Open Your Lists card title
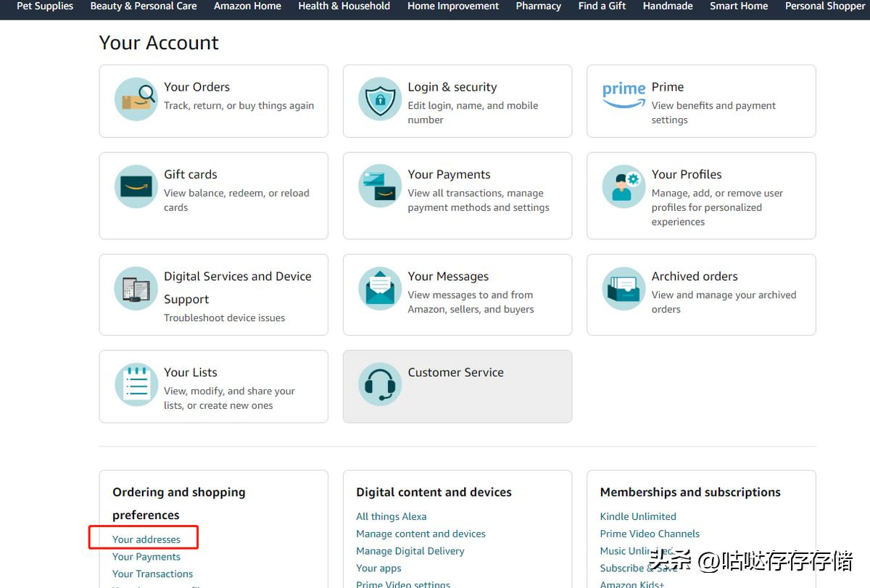 191,372
